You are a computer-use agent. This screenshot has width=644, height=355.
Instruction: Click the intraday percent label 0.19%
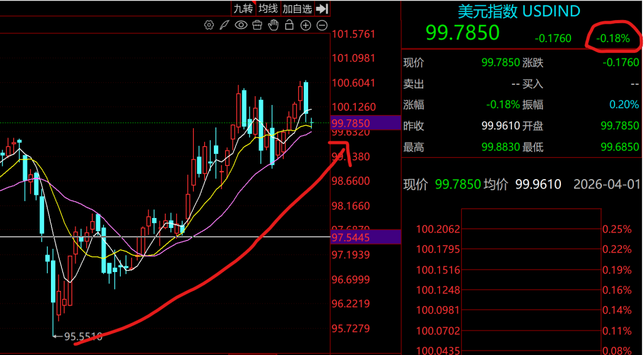617,270
